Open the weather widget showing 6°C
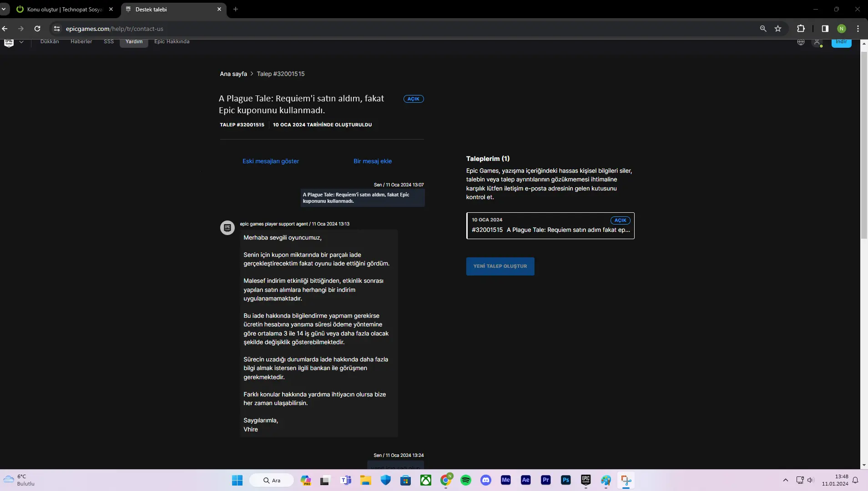868x491 pixels. point(19,481)
